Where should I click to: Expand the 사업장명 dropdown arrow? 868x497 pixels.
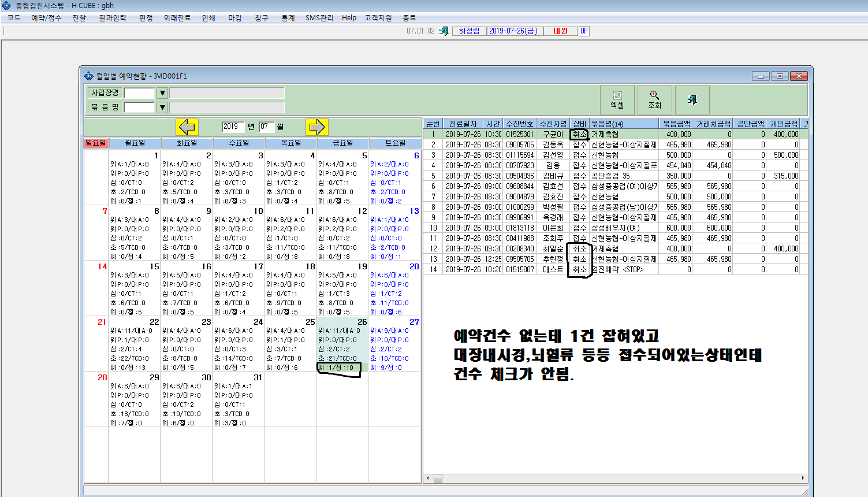click(x=162, y=93)
